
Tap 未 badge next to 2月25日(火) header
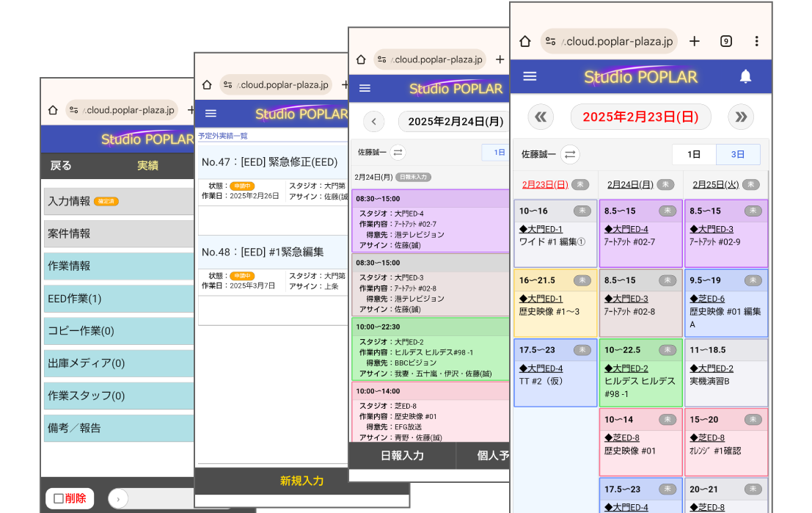coord(751,184)
